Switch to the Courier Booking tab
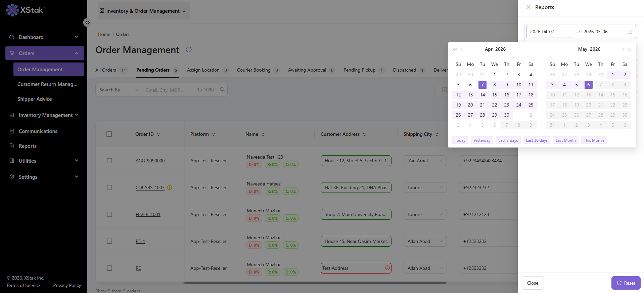Viewport: 644px width, 293px height. pyautogui.click(x=258, y=70)
